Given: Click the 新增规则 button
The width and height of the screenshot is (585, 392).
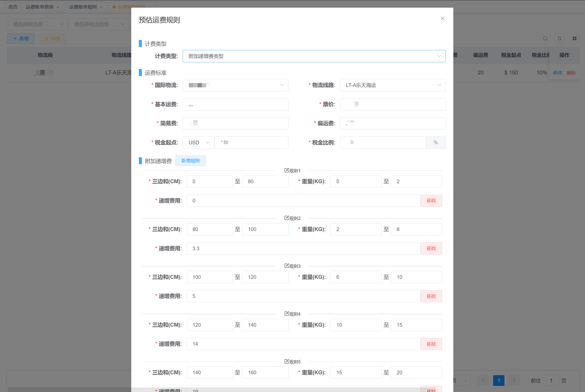Looking at the screenshot, I should coord(190,161).
